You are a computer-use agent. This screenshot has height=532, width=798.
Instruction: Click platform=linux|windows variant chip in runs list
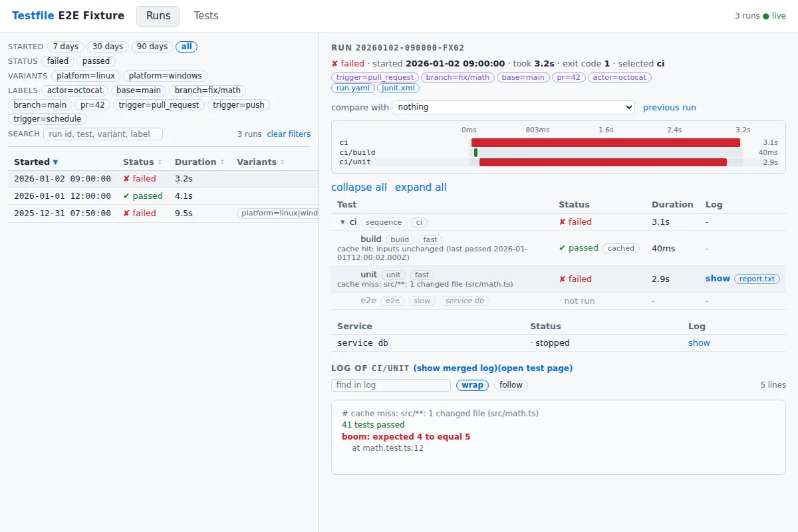pos(278,213)
